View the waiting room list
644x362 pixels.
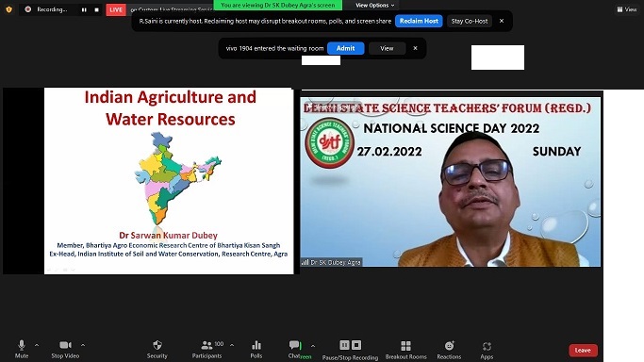coord(387,48)
